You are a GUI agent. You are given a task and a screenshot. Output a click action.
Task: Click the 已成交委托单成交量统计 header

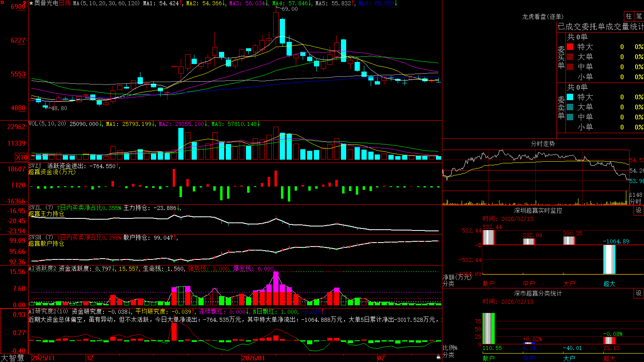601,27
